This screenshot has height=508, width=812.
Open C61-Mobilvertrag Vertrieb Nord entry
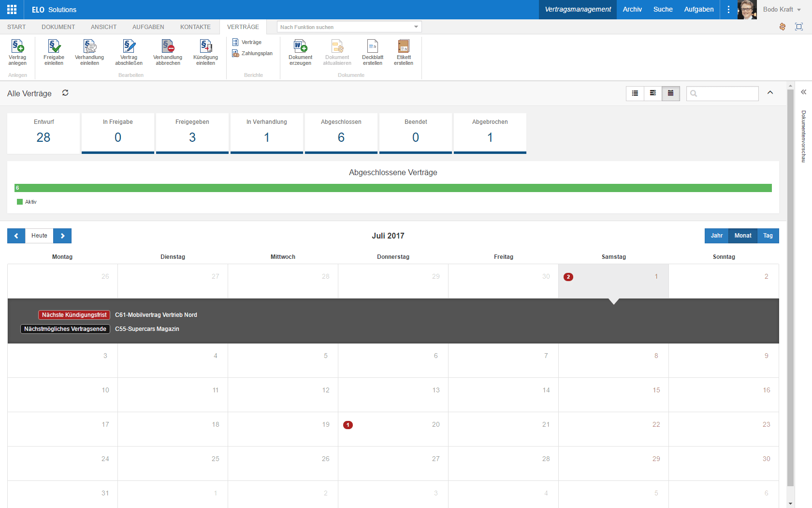[156, 315]
